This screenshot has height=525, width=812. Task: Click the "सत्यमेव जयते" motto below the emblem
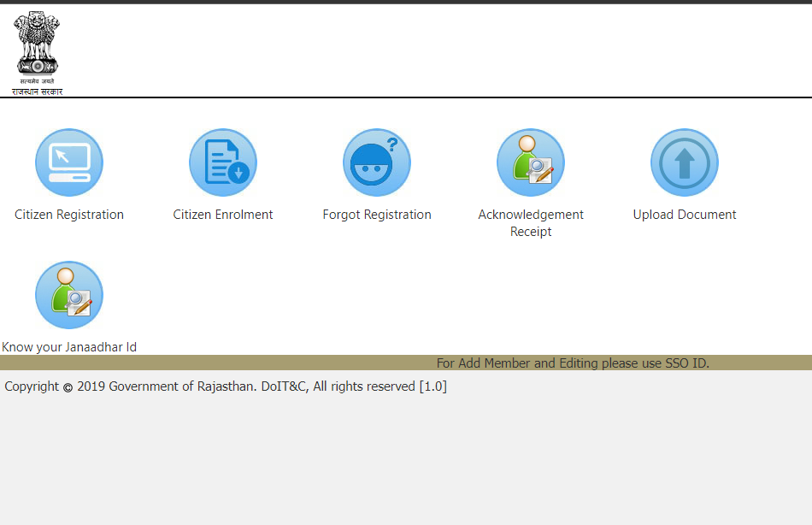[x=37, y=81]
